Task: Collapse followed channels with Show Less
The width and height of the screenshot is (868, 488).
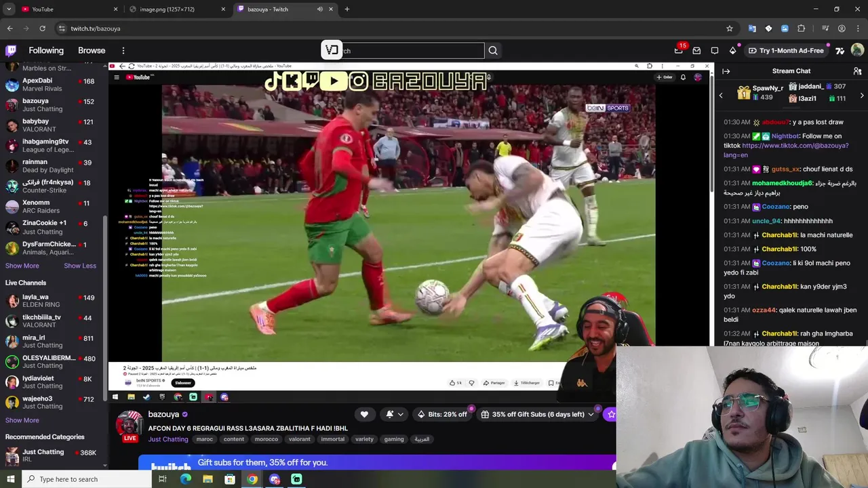Action: (x=80, y=266)
